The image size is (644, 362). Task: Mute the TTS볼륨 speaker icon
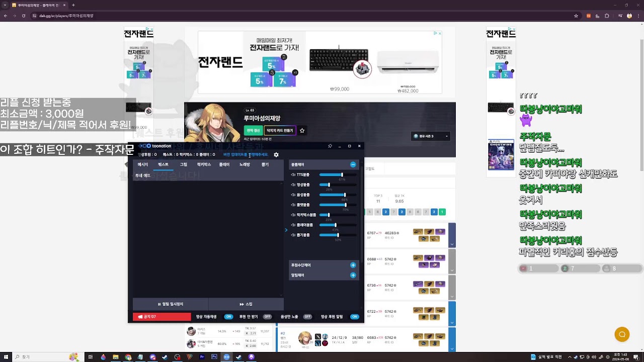pos(293,174)
